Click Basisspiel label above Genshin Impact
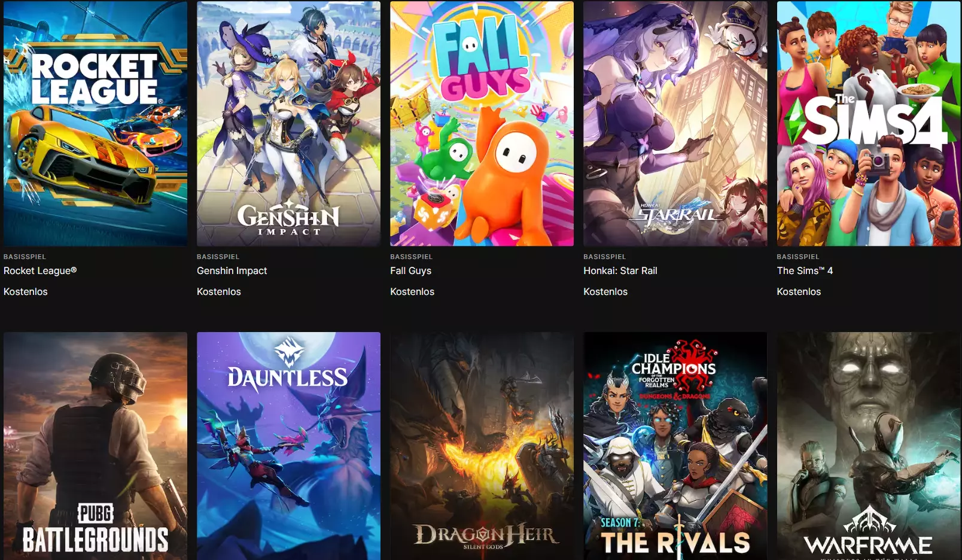This screenshot has width=962, height=560. [x=218, y=257]
